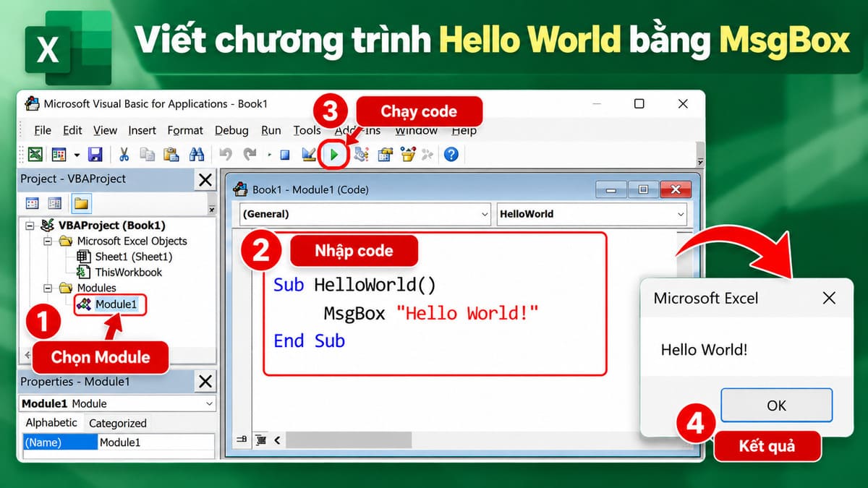This screenshot has width=868, height=488.
Task: Select the (Name) property row
Action: point(60,442)
